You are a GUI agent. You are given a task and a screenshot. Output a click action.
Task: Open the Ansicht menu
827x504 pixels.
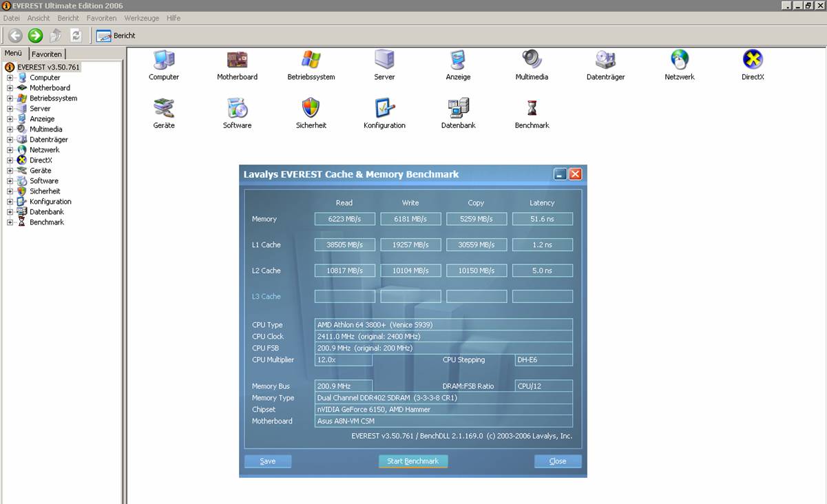point(39,18)
